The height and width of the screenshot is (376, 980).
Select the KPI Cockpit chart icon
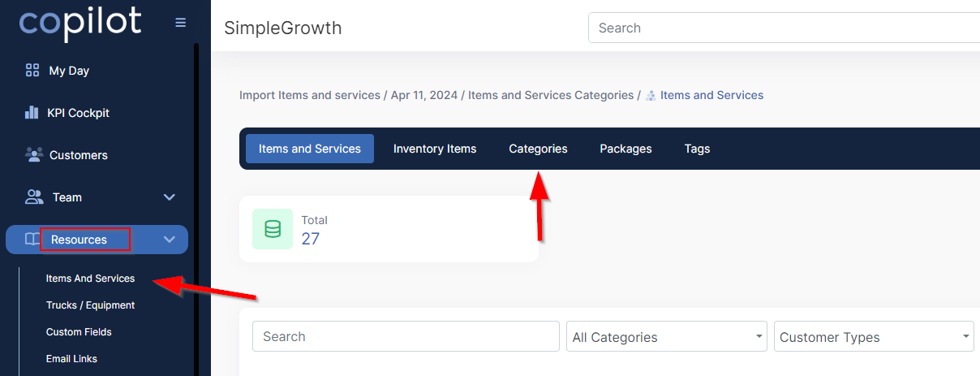(32, 113)
